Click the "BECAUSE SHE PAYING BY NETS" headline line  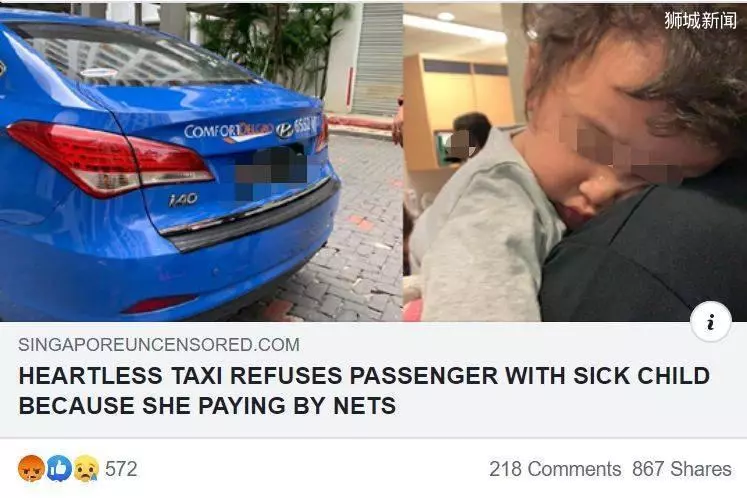pos(207,406)
